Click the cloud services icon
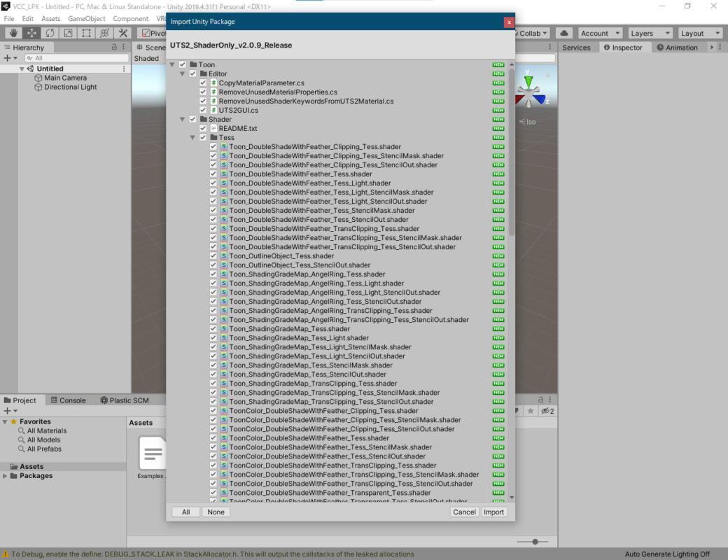Image resolution: width=728 pixels, height=560 pixels. pyautogui.click(x=564, y=33)
